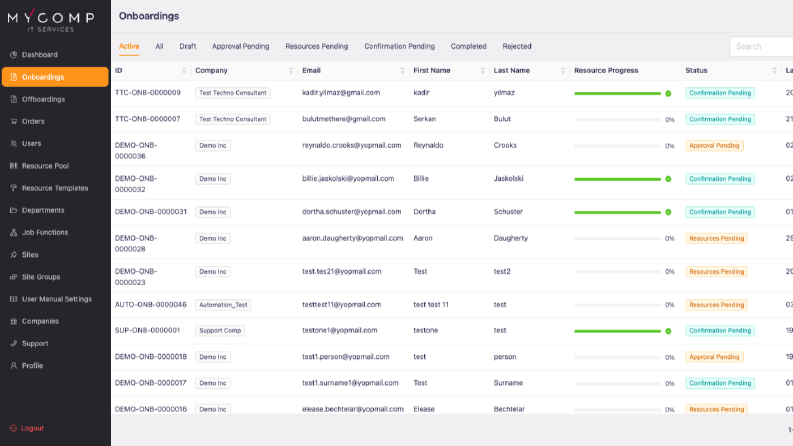The image size is (793, 446).
Task: Select the Active tab
Action: 129,46
